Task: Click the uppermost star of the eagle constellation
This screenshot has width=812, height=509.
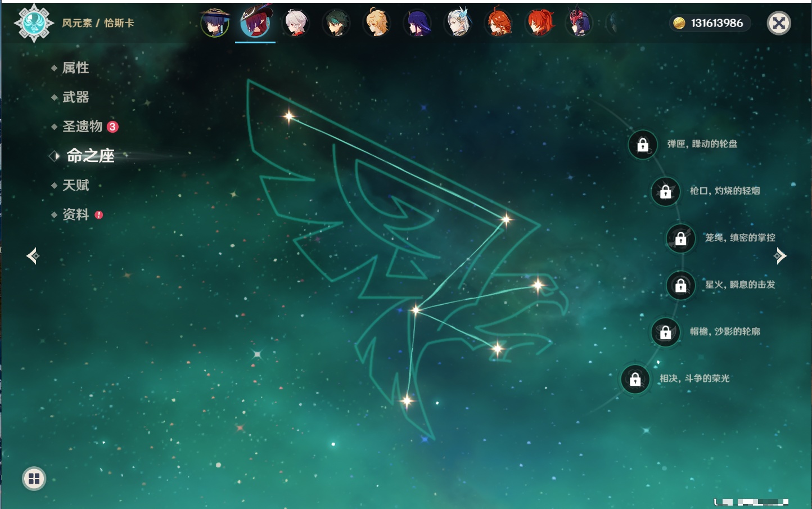Action: (289, 116)
